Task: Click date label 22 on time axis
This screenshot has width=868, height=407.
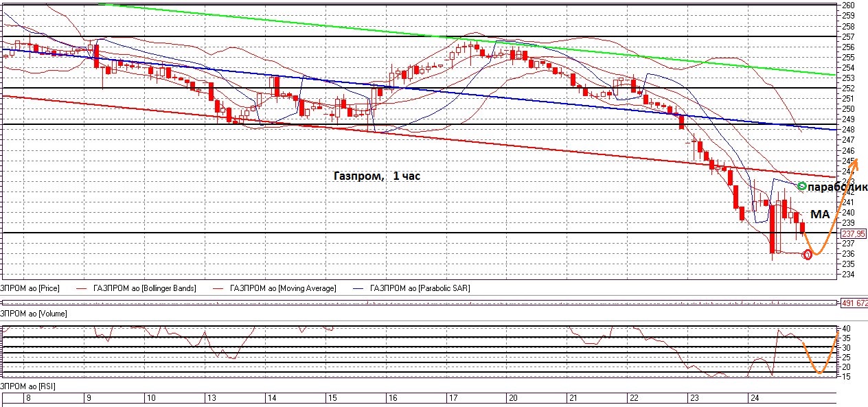Action: click(634, 398)
